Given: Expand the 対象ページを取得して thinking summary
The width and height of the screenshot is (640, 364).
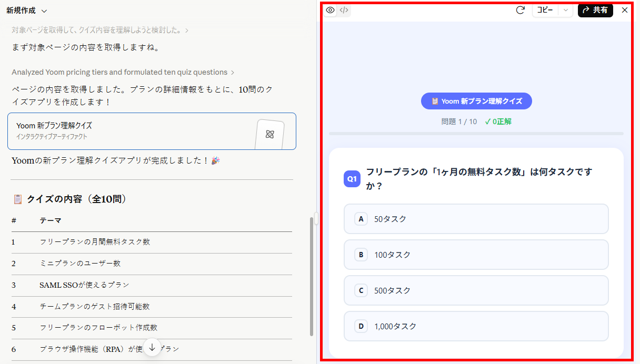Looking at the screenshot, I should point(100,31).
